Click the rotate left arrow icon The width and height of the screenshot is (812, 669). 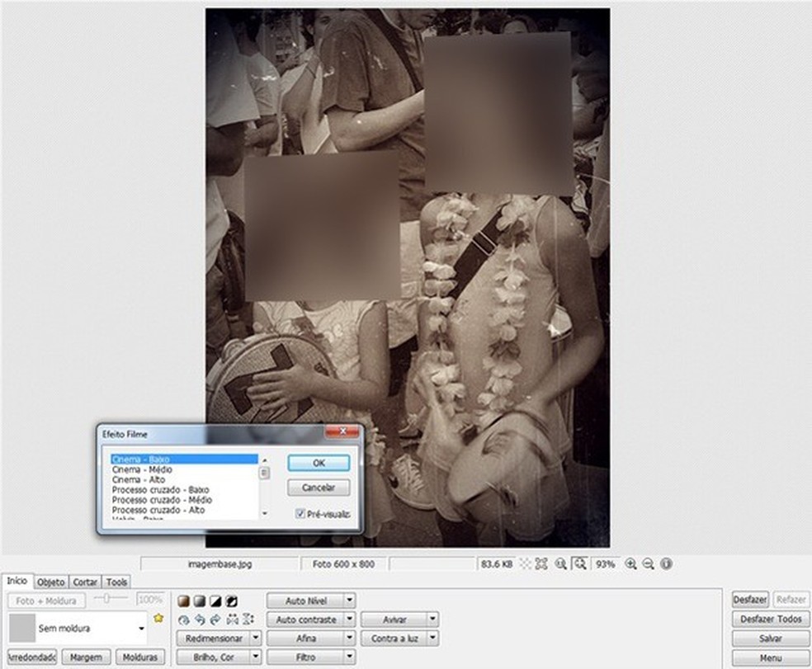coord(199,619)
